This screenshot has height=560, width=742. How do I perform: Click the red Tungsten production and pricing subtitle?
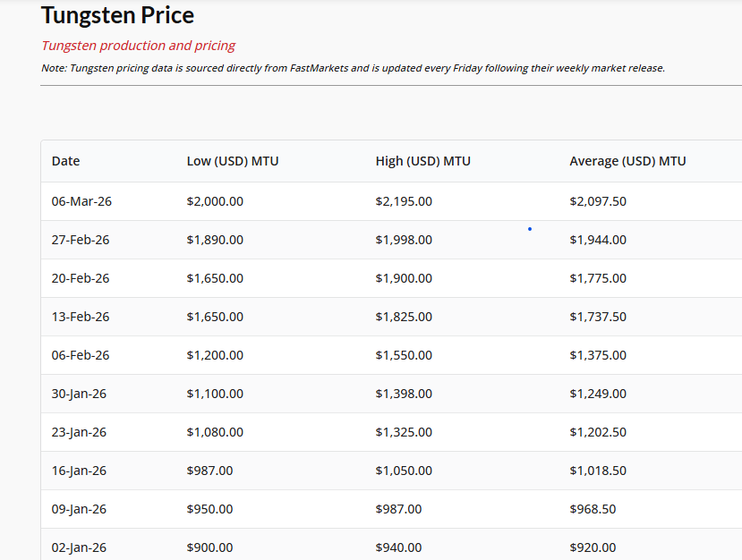tap(139, 46)
